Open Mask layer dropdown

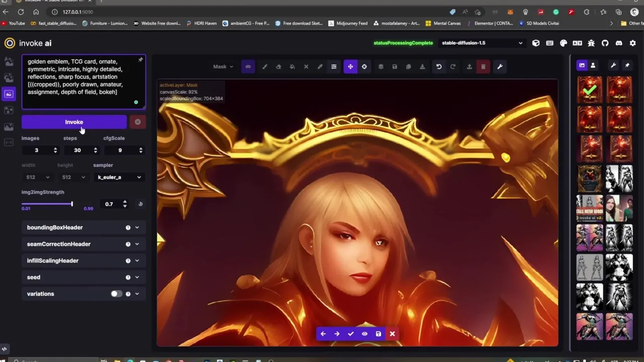pos(224,66)
